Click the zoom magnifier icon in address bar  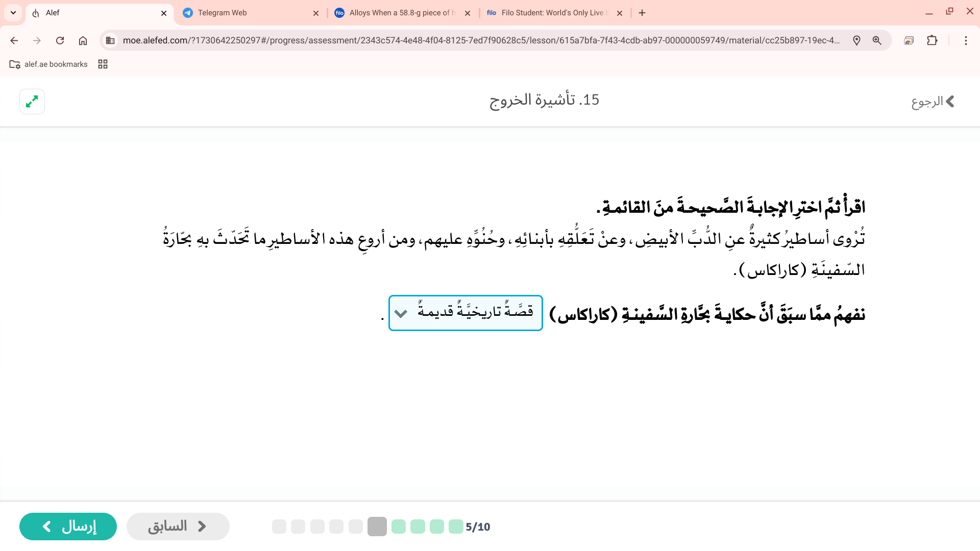[x=877, y=40]
